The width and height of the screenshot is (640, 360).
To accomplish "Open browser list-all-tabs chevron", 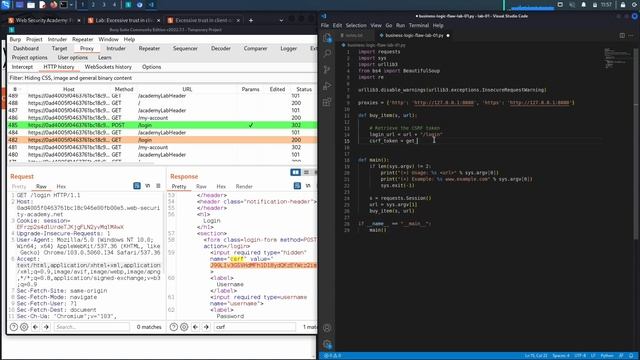I will point(281,20).
